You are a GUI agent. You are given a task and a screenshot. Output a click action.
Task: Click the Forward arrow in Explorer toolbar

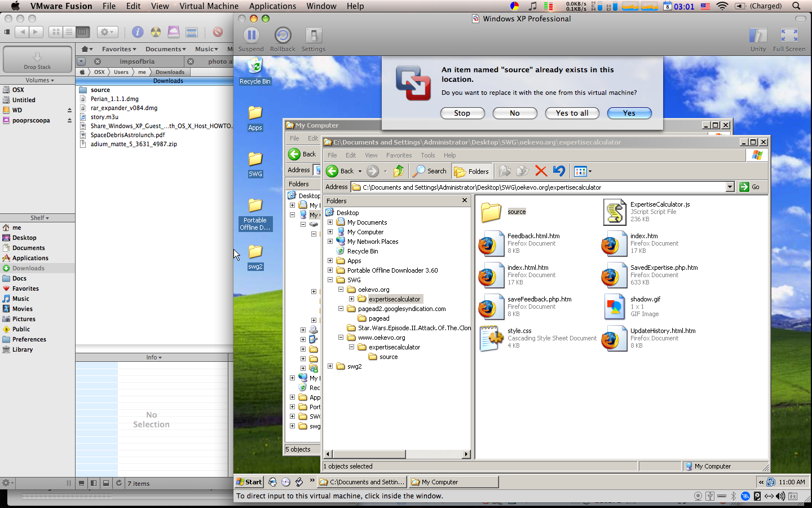coord(373,171)
